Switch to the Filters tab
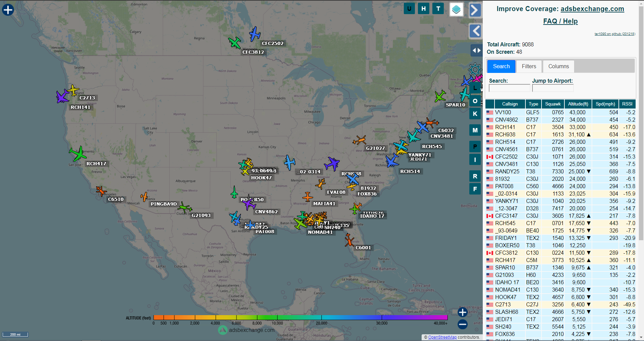This screenshot has width=644, height=341. 529,67
